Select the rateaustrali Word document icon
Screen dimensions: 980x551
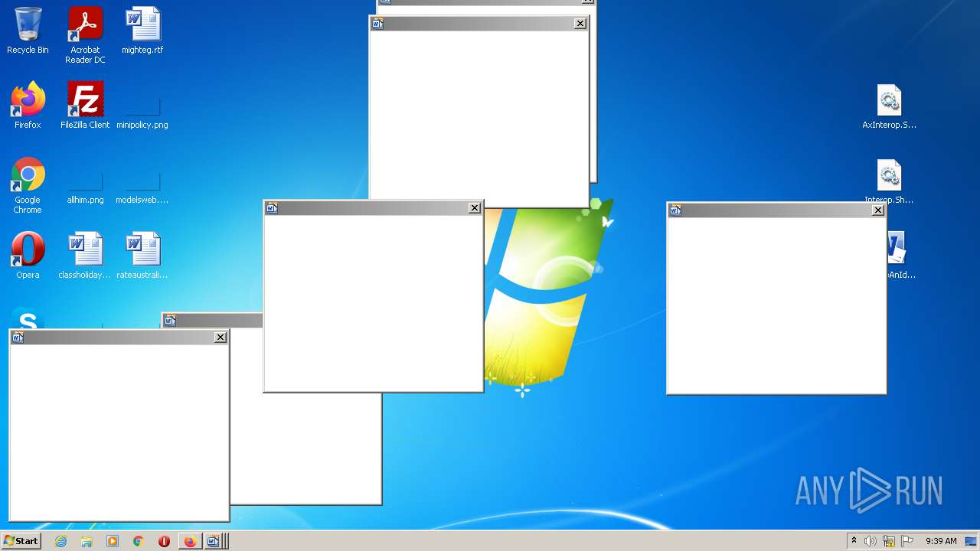[x=142, y=256]
